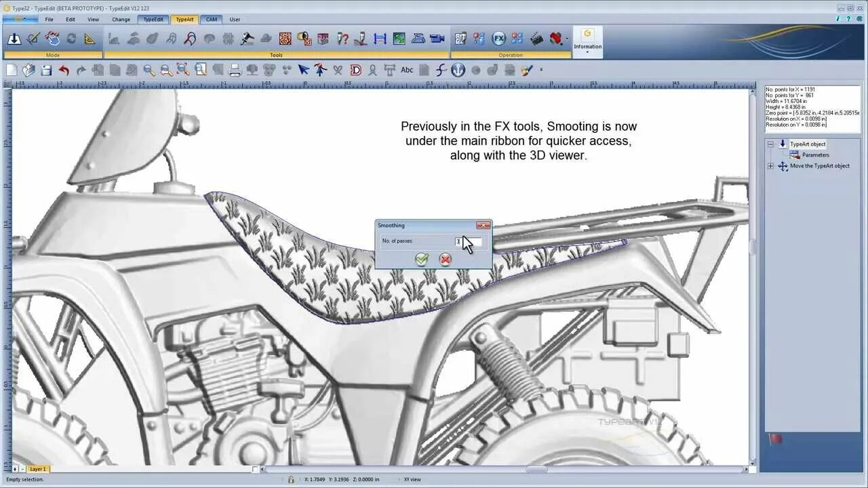Open the paint palette brush tool
This screenshot has height=488, width=868.
click(527, 70)
